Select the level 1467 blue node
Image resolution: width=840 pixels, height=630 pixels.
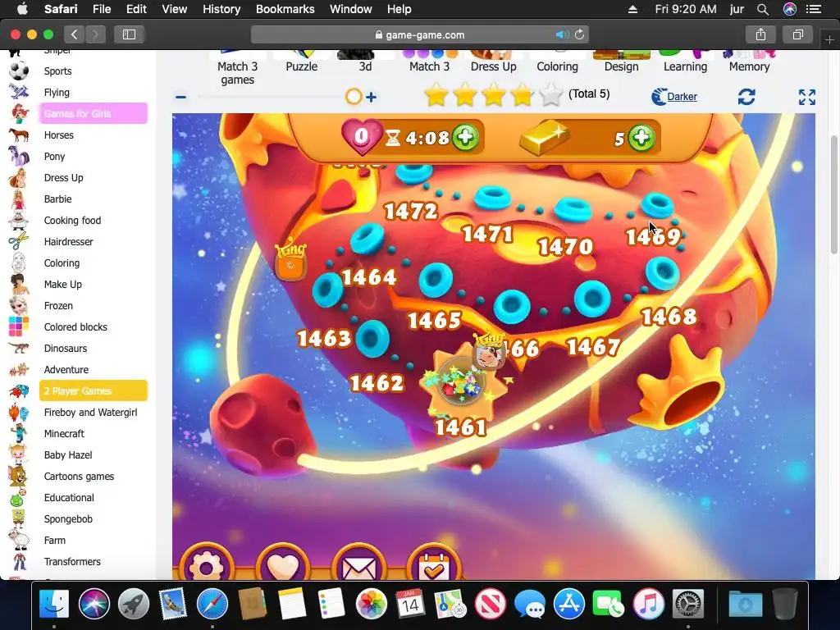click(x=592, y=298)
